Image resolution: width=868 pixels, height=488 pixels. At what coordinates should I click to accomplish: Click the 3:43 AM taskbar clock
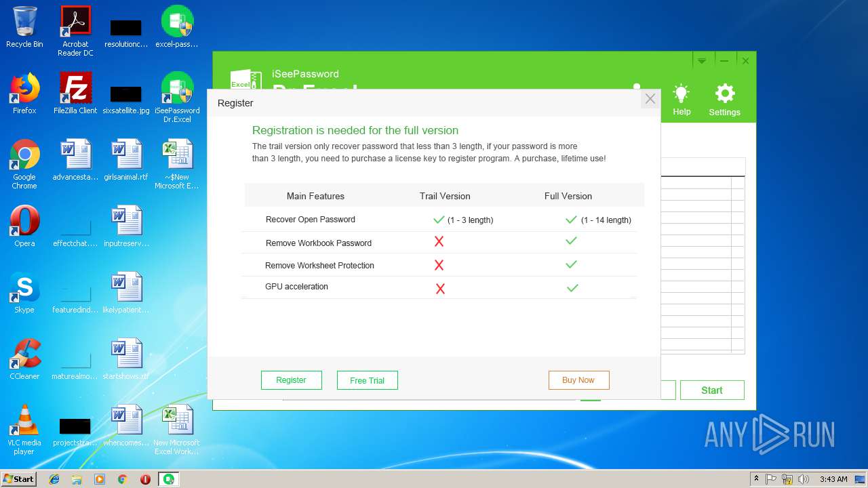(x=833, y=479)
